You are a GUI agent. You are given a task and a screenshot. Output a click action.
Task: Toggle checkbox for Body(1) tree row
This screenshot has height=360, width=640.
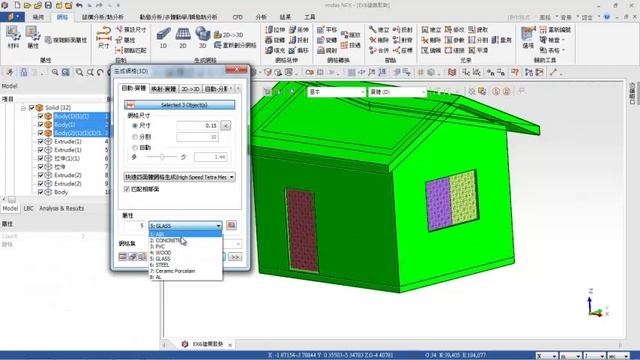[x=40, y=124]
